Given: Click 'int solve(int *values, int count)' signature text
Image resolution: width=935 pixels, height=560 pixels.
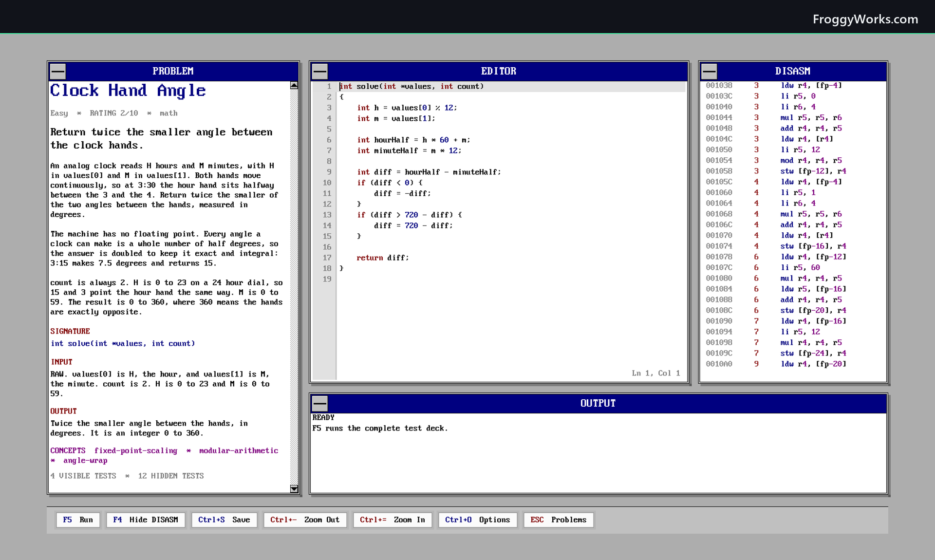Looking at the screenshot, I should click(123, 344).
